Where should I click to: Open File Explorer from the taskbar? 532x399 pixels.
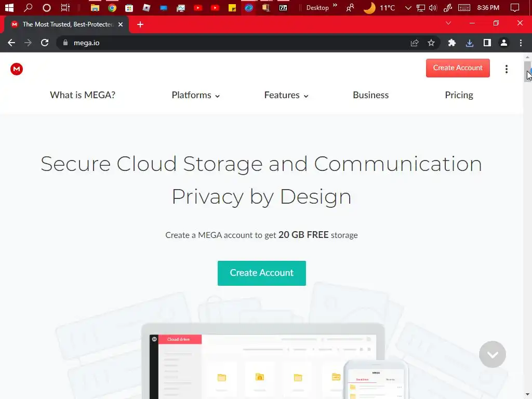95,7
